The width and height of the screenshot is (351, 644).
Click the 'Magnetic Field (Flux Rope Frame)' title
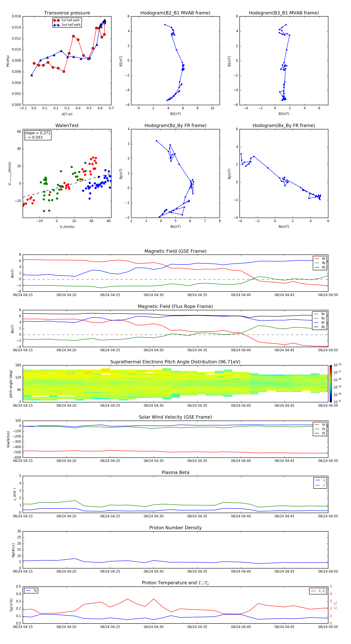175,307
